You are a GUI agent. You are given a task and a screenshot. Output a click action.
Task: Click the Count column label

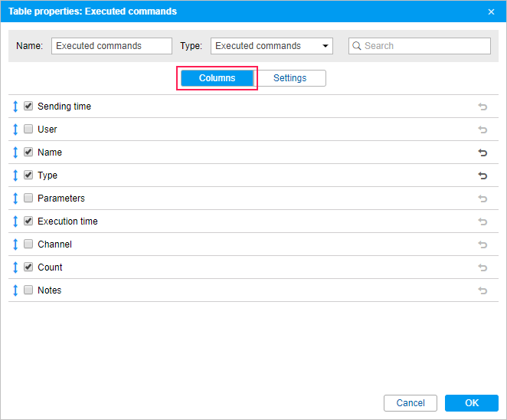[x=50, y=267]
